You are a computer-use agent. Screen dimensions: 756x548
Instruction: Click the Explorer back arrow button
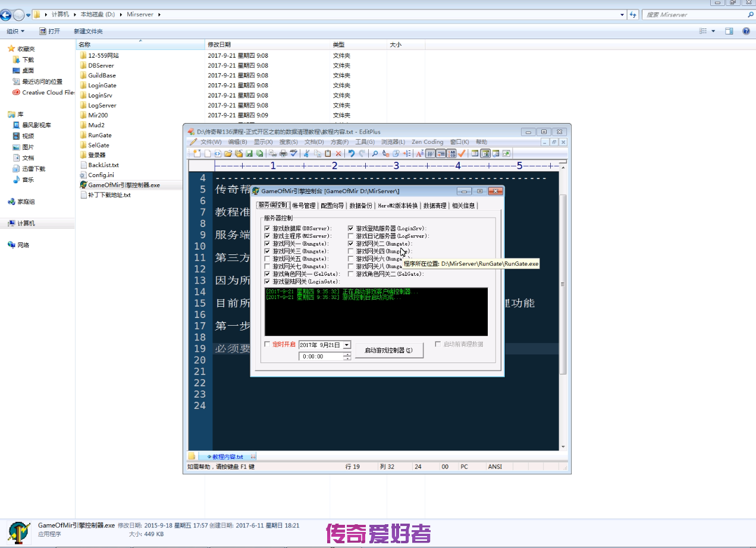[x=6, y=15]
